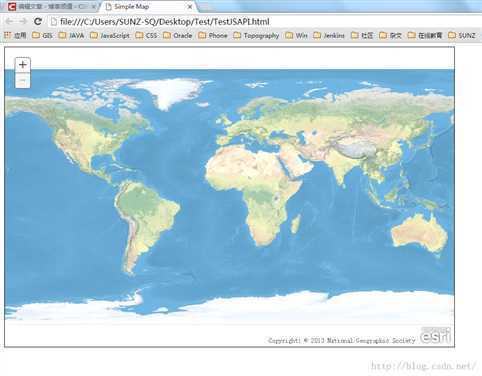The image size is (482, 376).
Task: Click the esri logo on the map
Action: point(435,336)
